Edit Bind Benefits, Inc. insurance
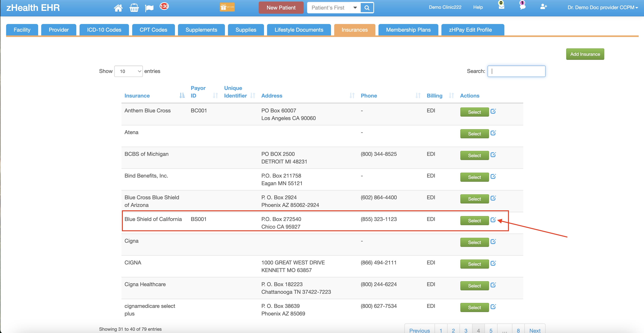644x333 pixels. (493, 176)
